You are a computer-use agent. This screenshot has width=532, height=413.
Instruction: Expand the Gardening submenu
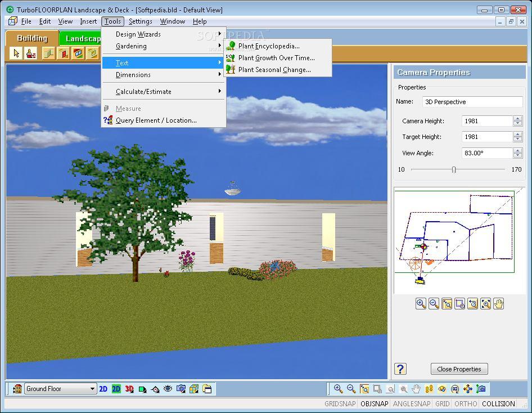[x=164, y=46]
